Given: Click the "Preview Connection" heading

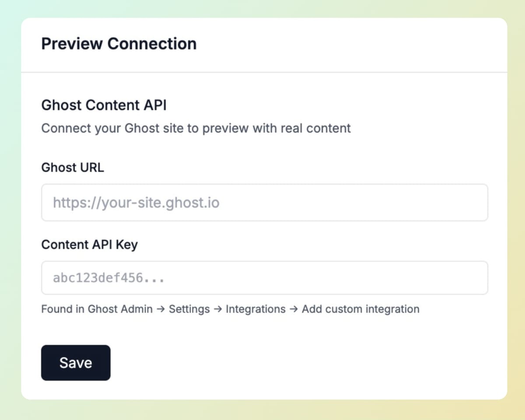Looking at the screenshot, I should point(119,44).
